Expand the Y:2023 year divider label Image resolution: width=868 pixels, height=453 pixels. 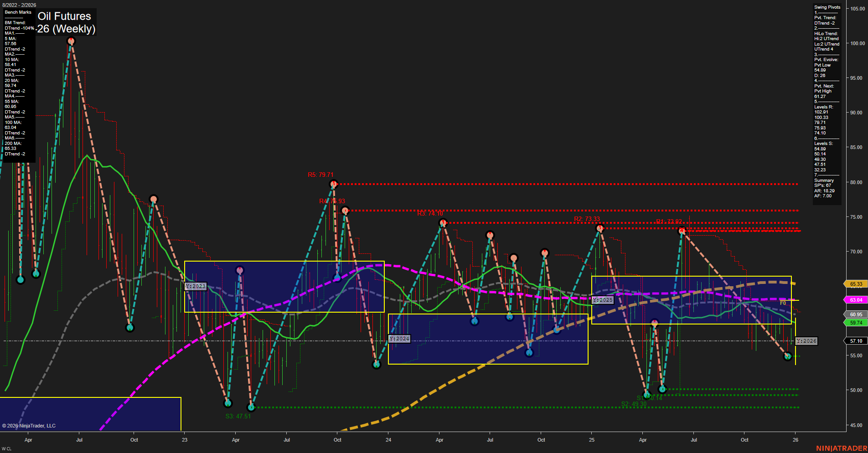pos(195,286)
